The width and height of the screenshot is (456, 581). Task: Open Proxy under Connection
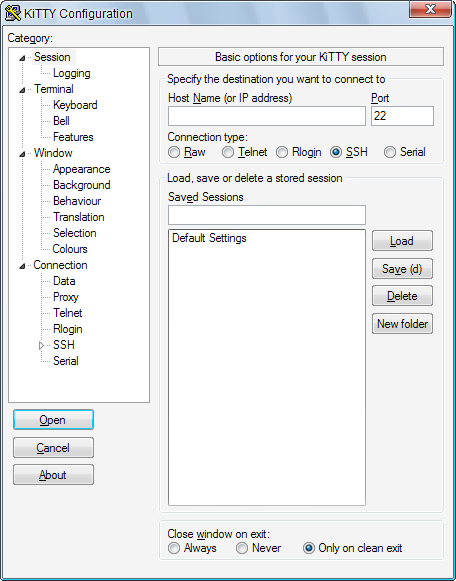pyautogui.click(x=66, y=297)
